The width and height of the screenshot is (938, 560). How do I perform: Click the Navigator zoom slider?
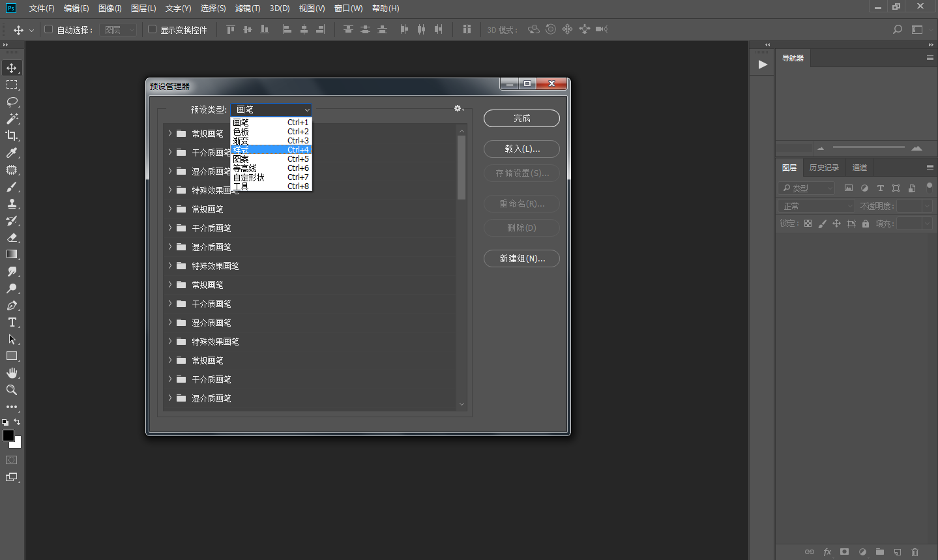[x=868, y=147]
